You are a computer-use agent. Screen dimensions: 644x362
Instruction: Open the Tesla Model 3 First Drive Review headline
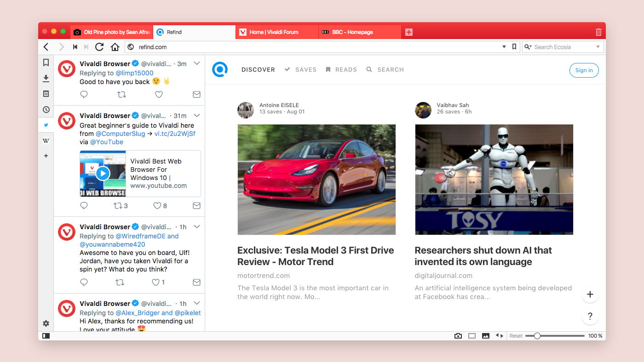(316, 256)
